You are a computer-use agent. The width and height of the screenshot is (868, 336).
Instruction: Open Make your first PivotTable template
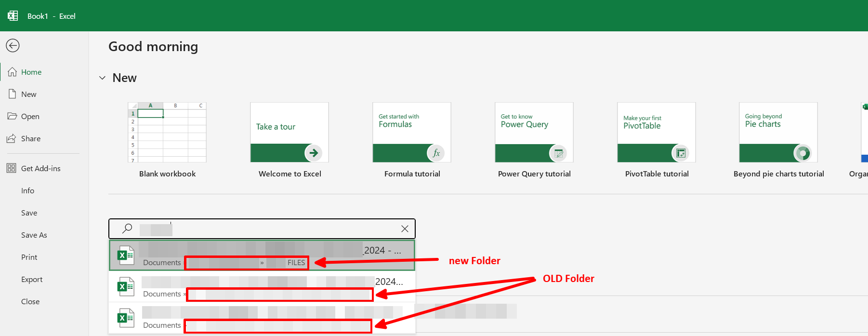pyautogui.click(x=657, y=132)
